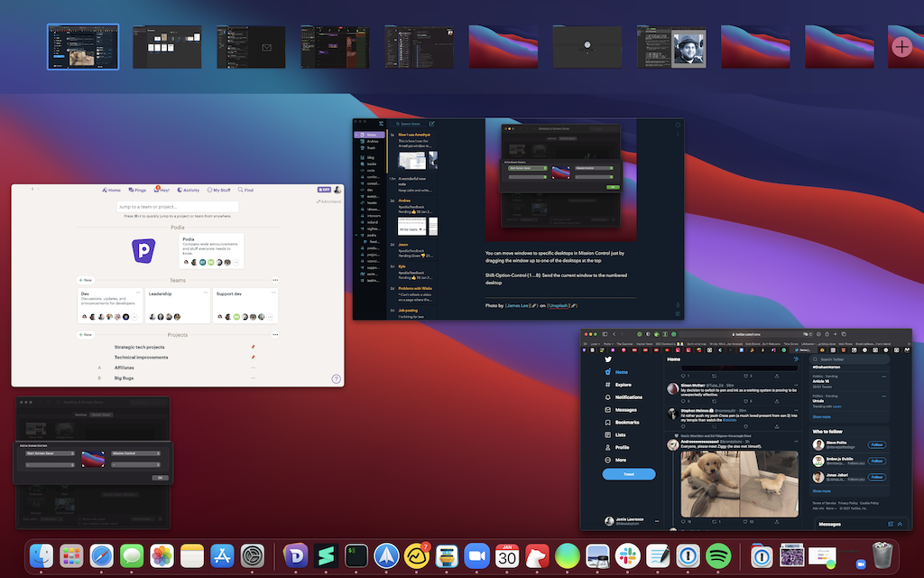Open the Terminal app in the Dock
The width and height of the screenshot is (924, 578).
coord(356,557)
